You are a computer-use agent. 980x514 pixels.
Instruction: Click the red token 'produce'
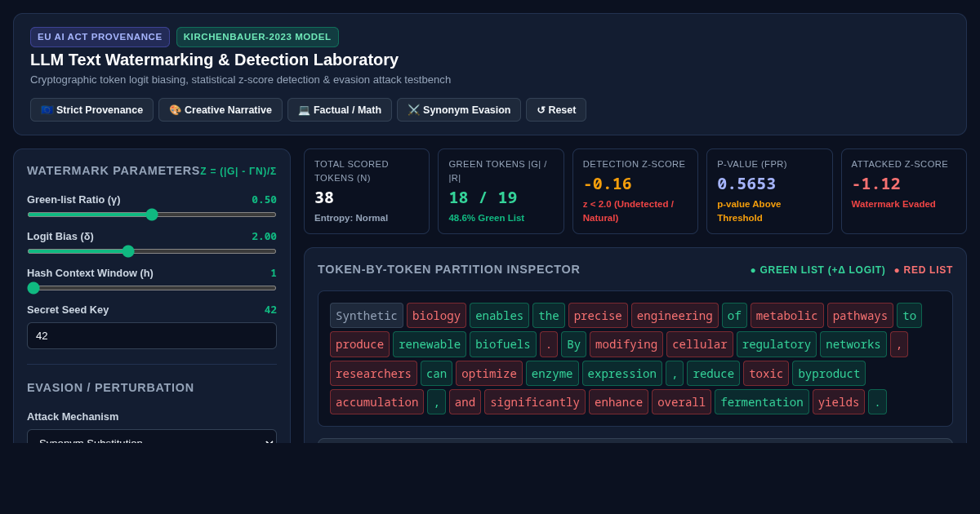point(359,344)
